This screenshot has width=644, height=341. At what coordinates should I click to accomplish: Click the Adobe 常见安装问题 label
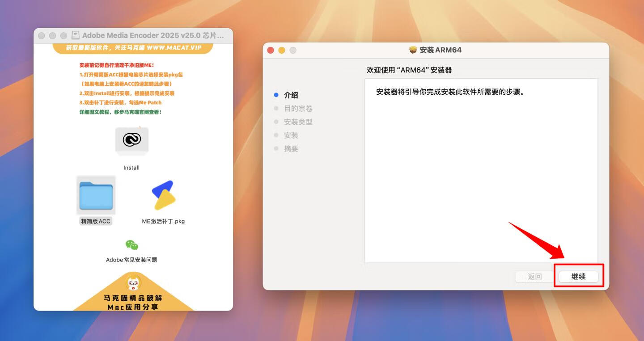[x=131, y=260]
